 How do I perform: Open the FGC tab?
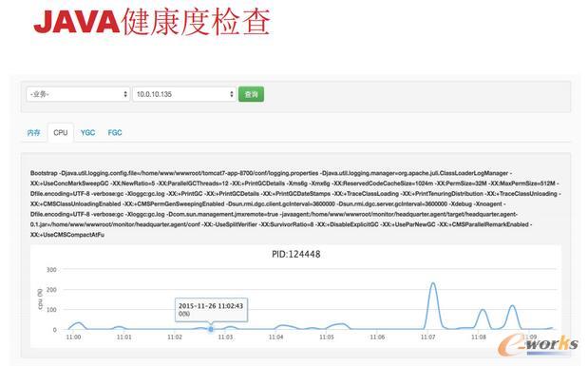[x=115, y=132]
